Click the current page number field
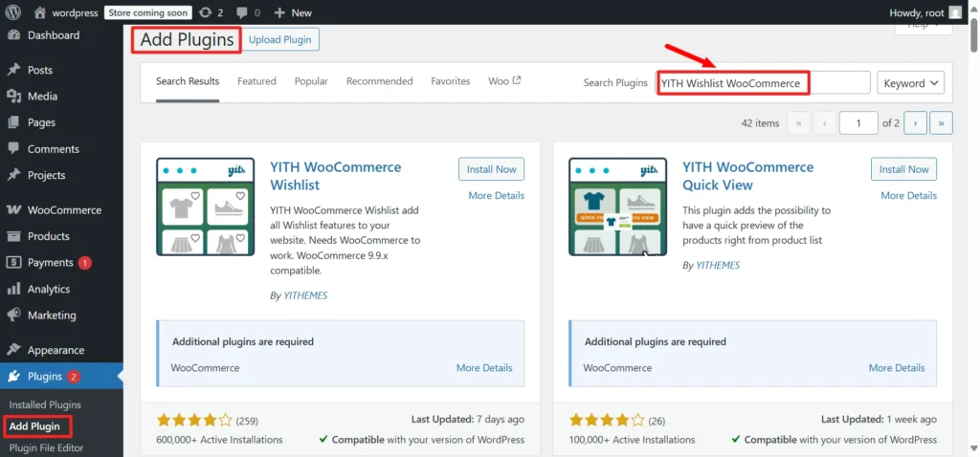 (858, 123)
